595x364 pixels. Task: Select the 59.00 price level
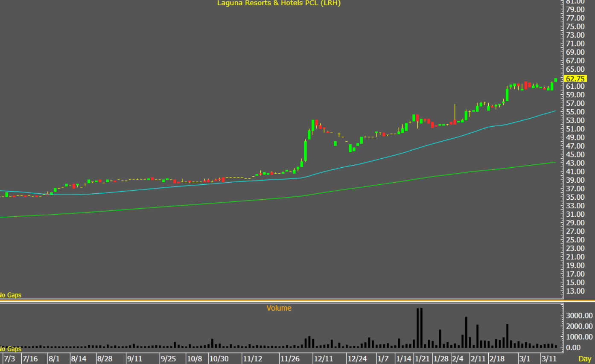coord(575,95)
